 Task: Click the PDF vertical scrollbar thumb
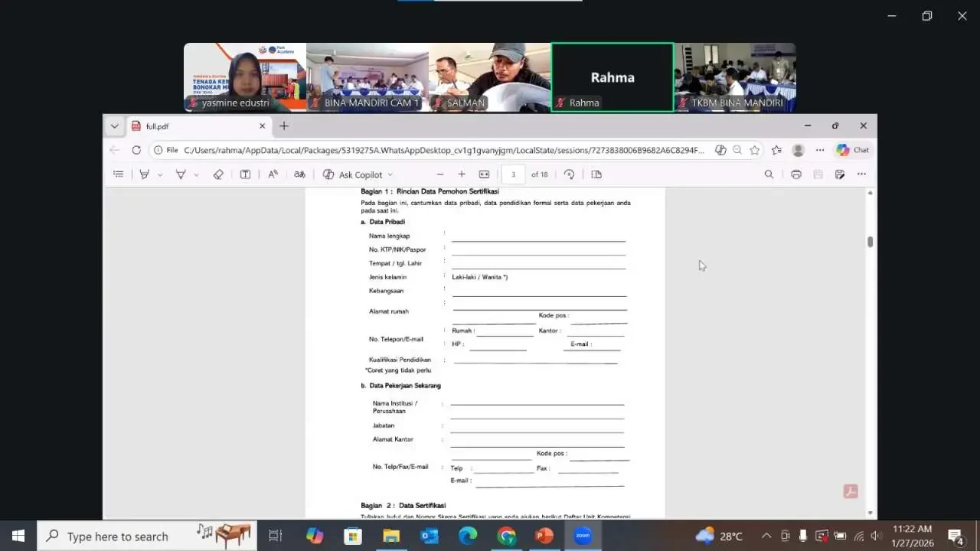[870, 242]
